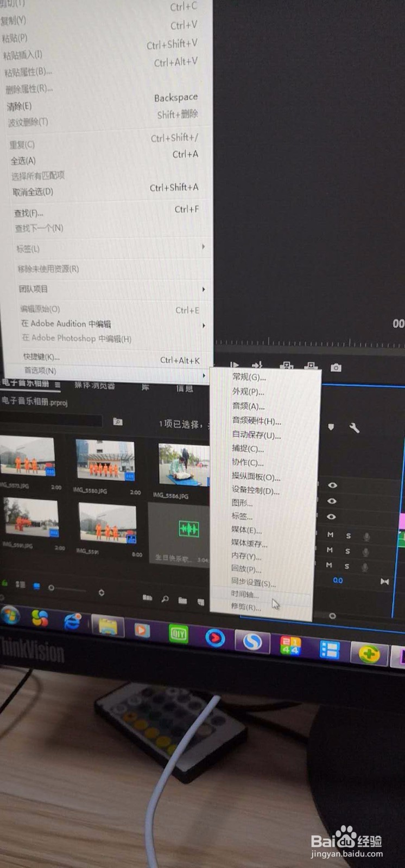Click the Add Marker icon in timeline
The width and height of the screenshot is (405, 868).
tap(331, 427)
